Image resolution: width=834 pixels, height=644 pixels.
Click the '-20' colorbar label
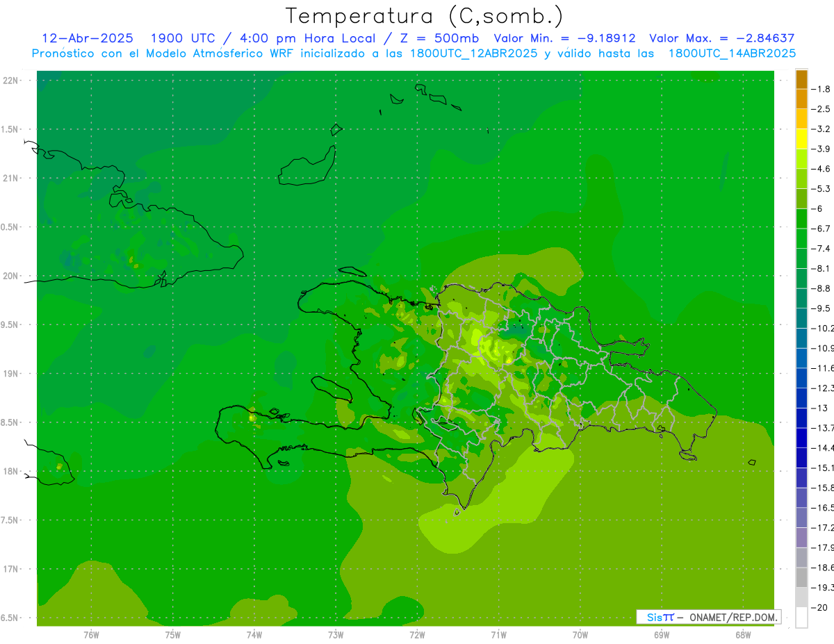click(x=819, y=608)
